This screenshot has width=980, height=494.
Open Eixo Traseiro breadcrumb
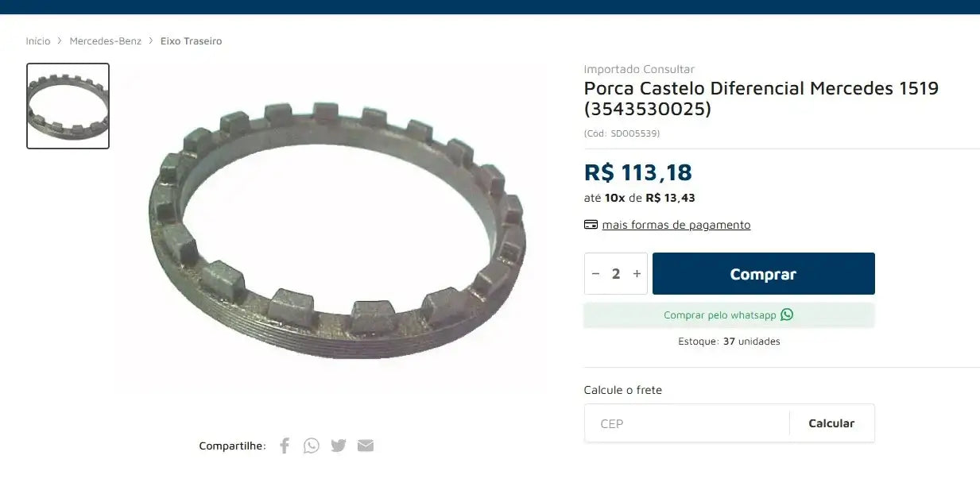coord(192,41)
